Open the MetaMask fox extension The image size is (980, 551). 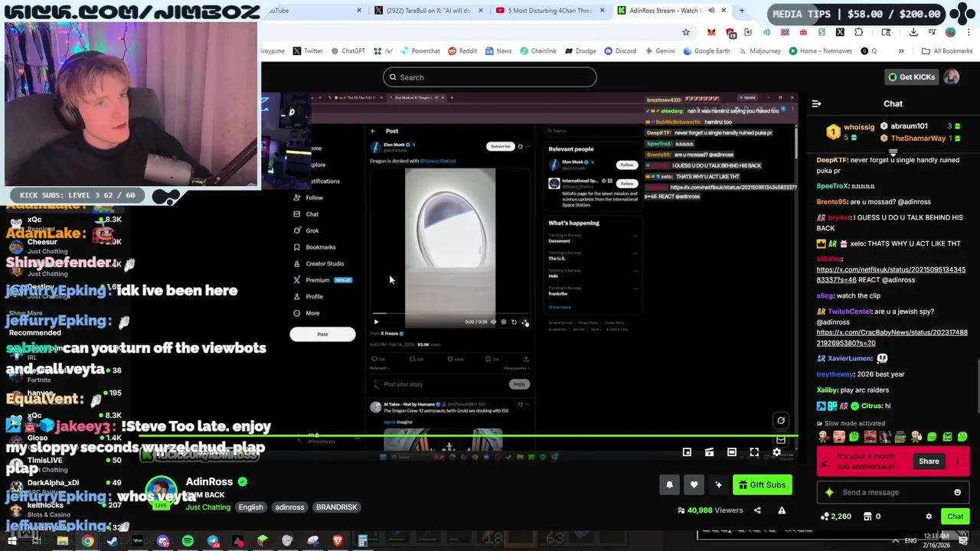pos(711,32)
